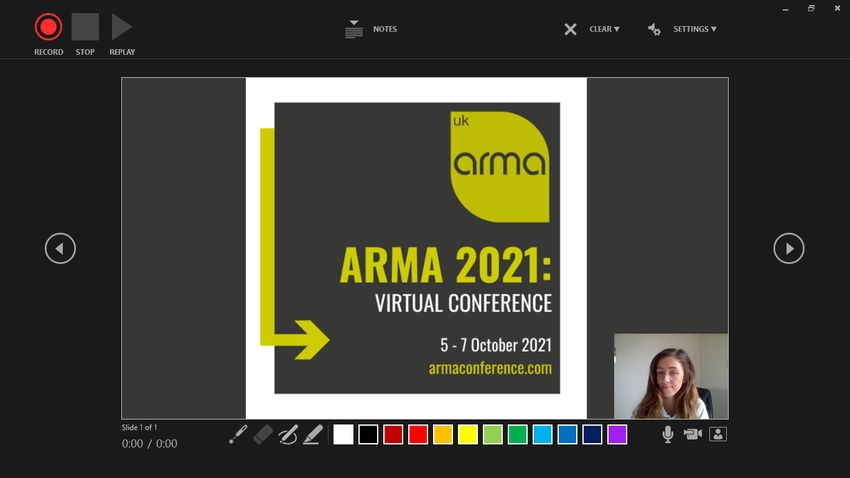The image size is (850, 478).
Task: Pick the light blue ink color
Action: [x=543, y=435]
